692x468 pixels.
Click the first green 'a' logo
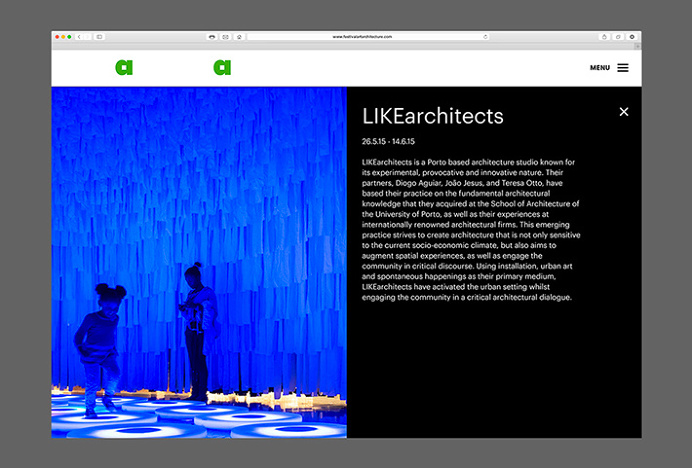(x=124, y=68)
